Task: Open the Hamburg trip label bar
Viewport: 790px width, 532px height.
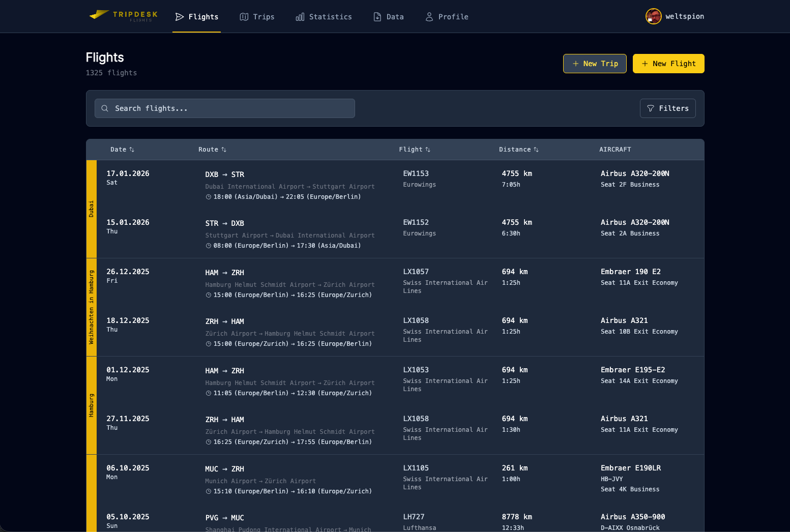Action: (x=92, y=405)
